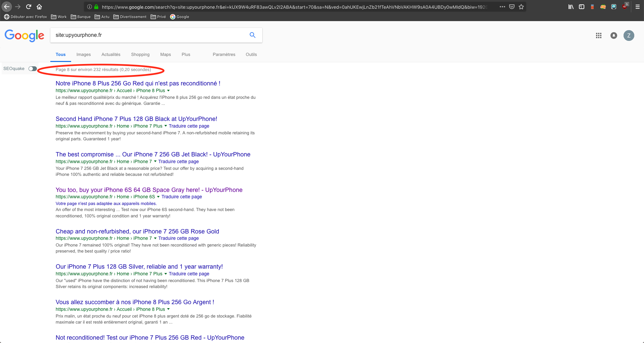Viewport: 644px width, 343px height.
Task: Click Traduire cette page for Second Hand result
Action: 189,126
